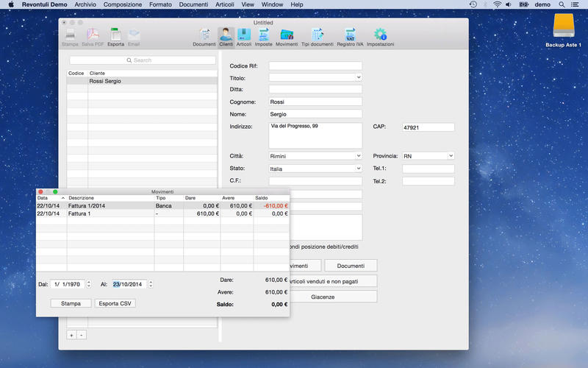The width and height of the screenshot is (588, 368).
Task: Open Impostazioni settings icon
Action: pos(380,35)
